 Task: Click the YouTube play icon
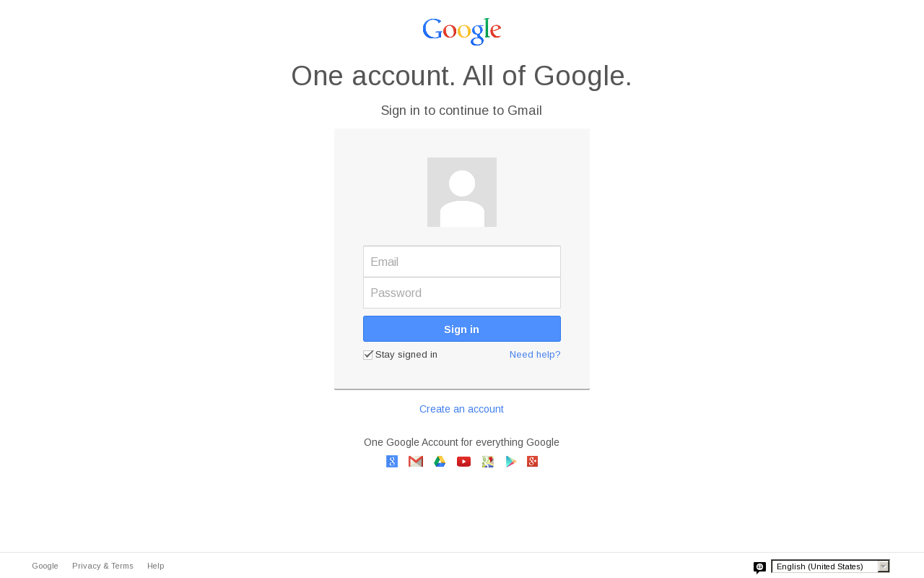(x=464, y=462)
